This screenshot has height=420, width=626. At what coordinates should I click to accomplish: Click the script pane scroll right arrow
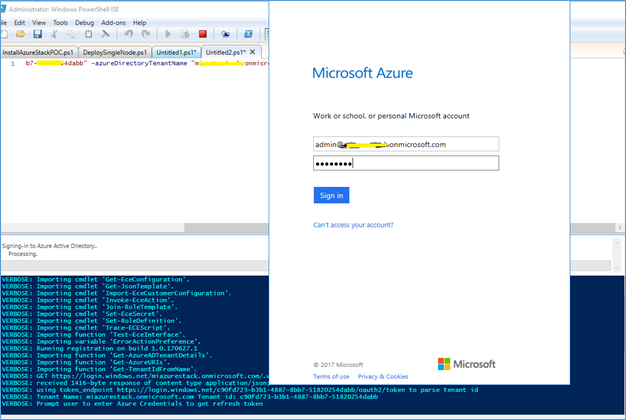click(x=620, y=228)
